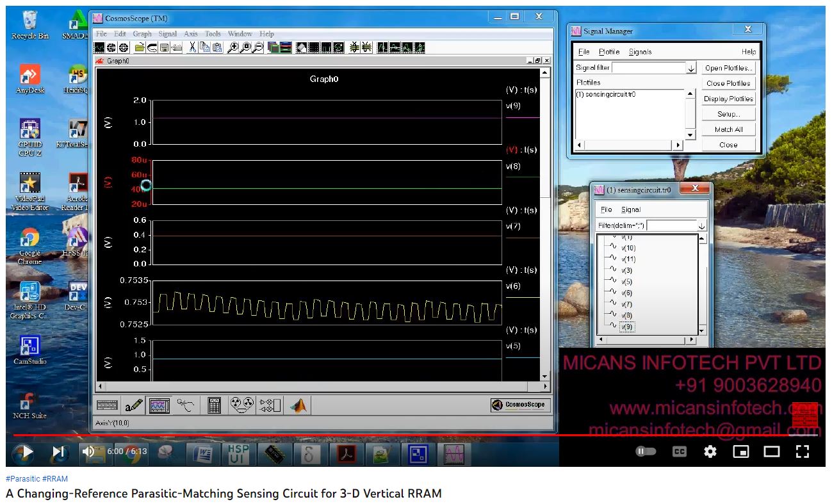Open the miniplayer

coord(740,451)
